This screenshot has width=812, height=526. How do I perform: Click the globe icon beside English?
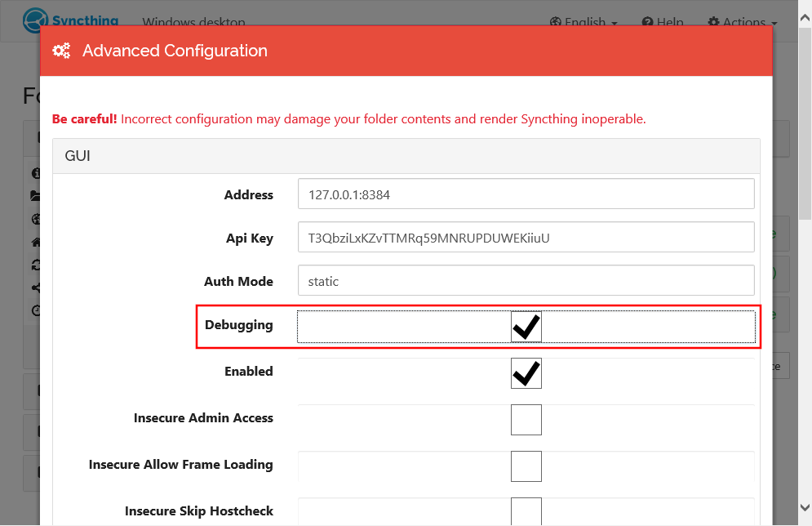tap(556, 22)
